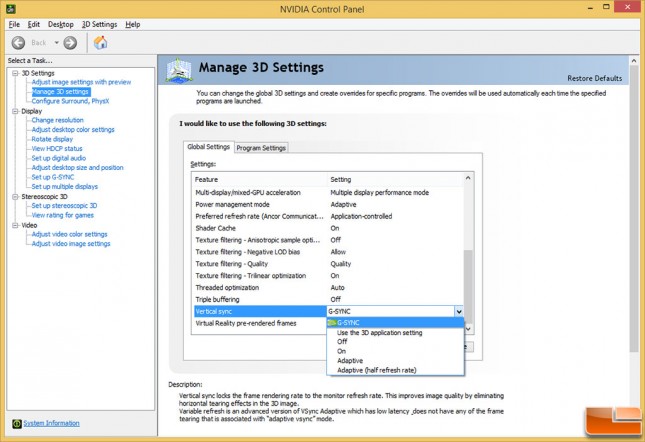The width and height of the screenshot is (645, 442).
Task: Select Threaded optimization row
Action: pyautogui.click(x=329, y=287)
